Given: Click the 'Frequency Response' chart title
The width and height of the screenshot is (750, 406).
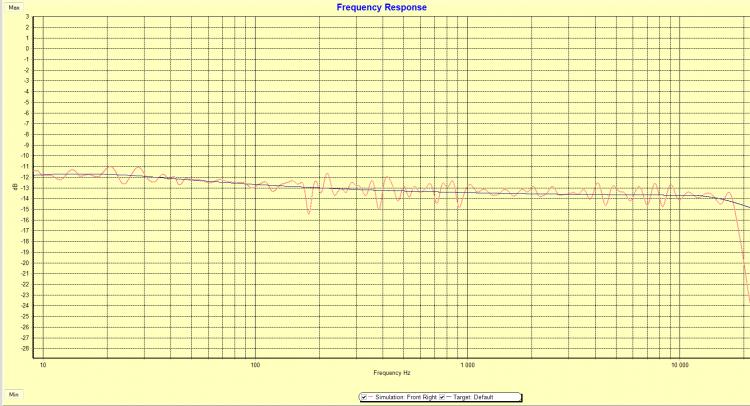Looking at the screenshot, I should (381, 7).
